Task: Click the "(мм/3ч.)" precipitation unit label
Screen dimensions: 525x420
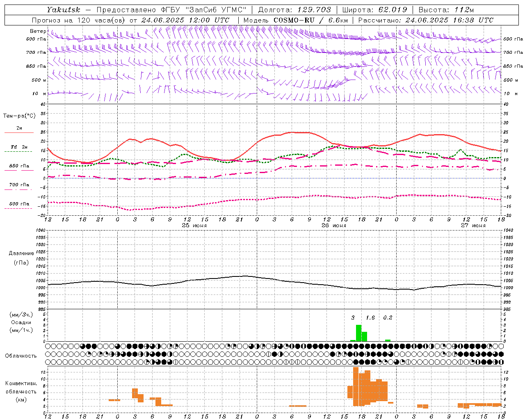Action: pyautogui.click(x=21, y=315)
